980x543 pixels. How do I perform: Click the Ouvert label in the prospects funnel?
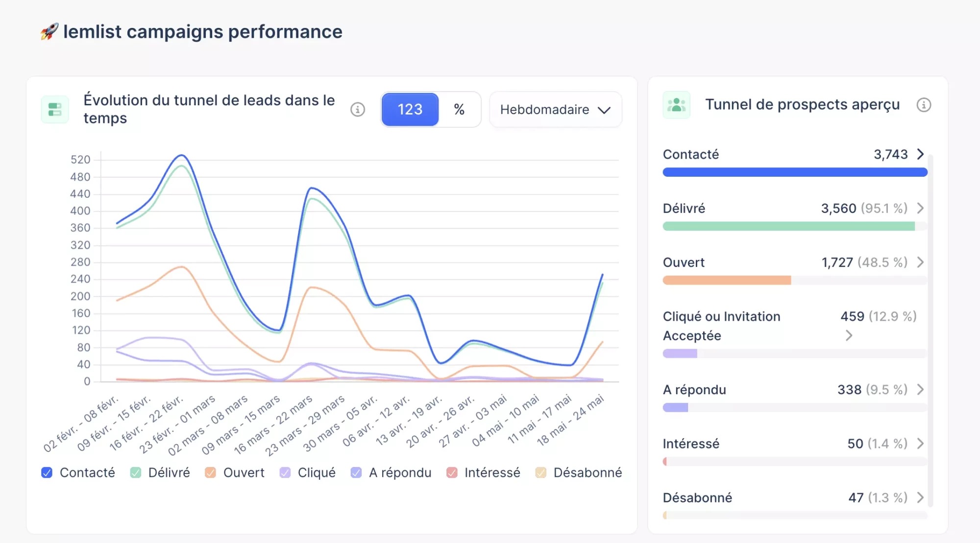point(684,262)
